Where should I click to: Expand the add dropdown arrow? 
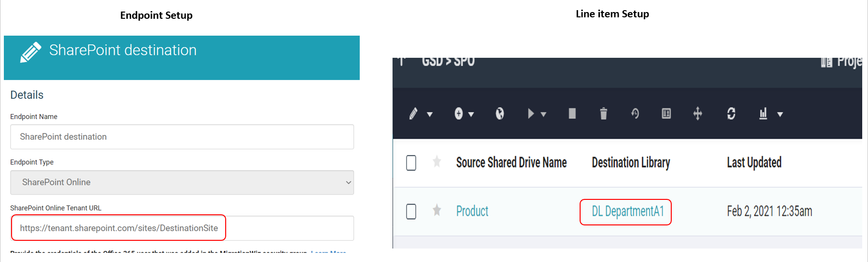point(471,115)
